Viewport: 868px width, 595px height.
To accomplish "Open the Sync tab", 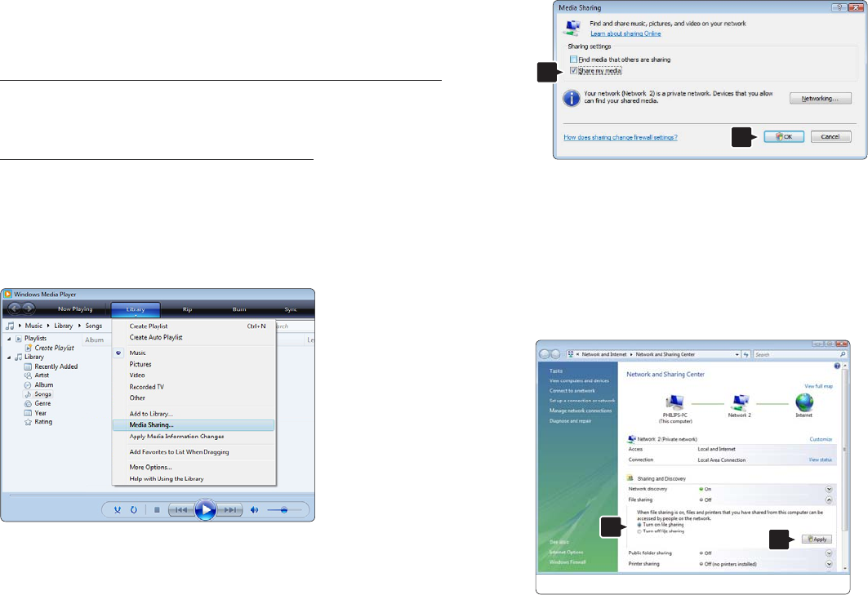I will tap(291, 309).
